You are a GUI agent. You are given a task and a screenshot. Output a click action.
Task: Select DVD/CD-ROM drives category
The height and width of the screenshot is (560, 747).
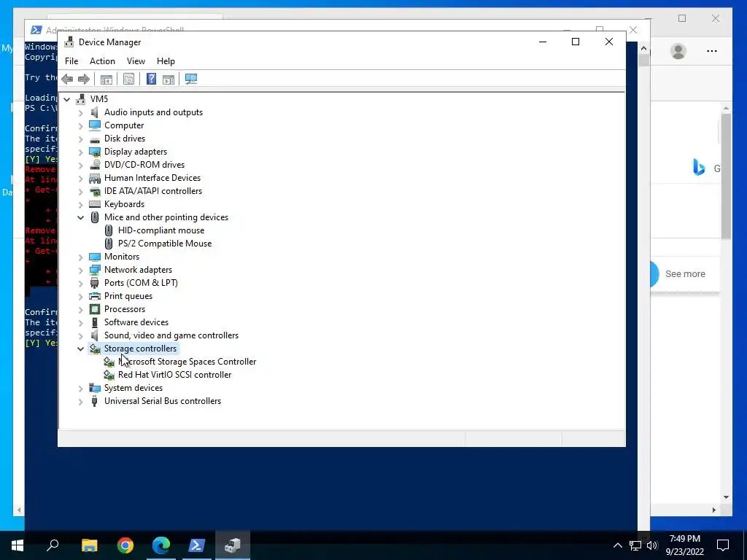[x=144, y=165]
